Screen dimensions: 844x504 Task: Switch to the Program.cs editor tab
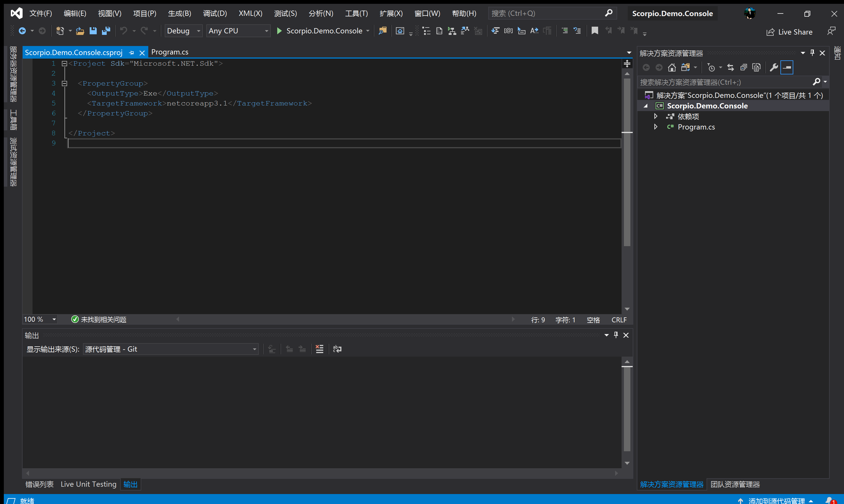(x=169, y=52)
